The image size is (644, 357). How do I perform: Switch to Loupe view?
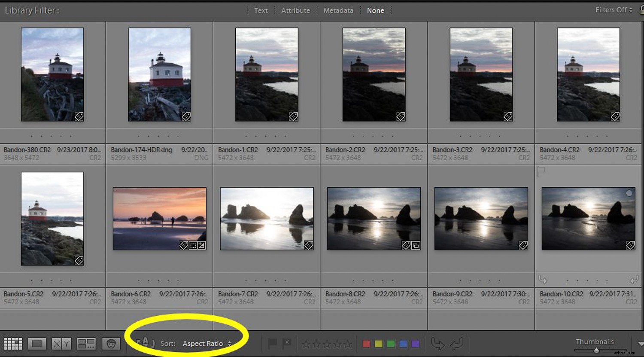pyautogui.click(x=37, y=343)
